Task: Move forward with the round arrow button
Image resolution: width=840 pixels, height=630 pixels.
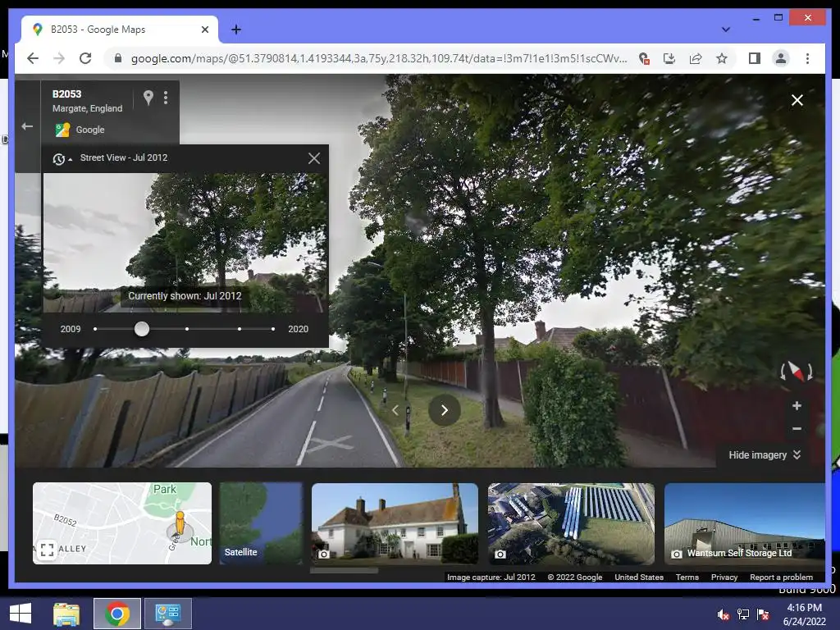Action: [444, 410]
